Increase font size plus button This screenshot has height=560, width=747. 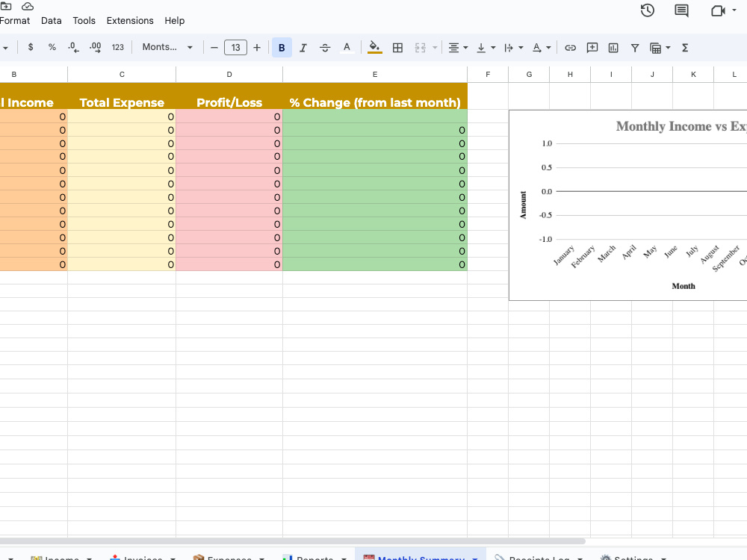(257, 48)
